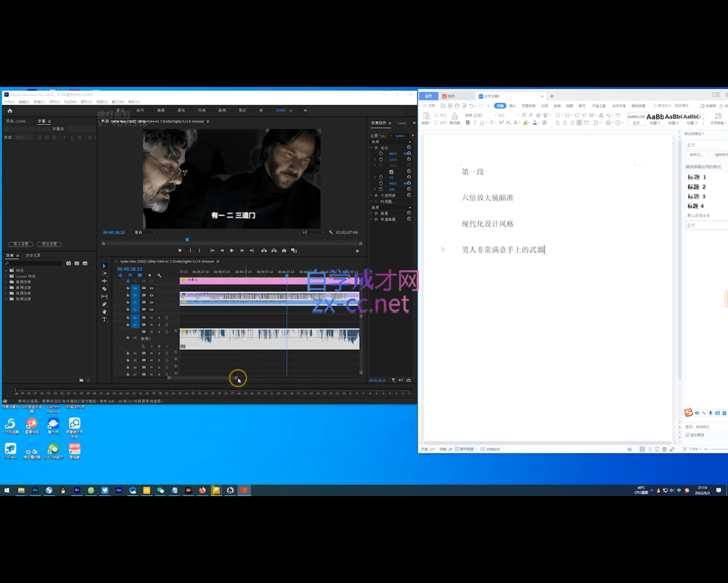
Task: Click the timeline horizontal zoom scrollbar
Action: 203,378
